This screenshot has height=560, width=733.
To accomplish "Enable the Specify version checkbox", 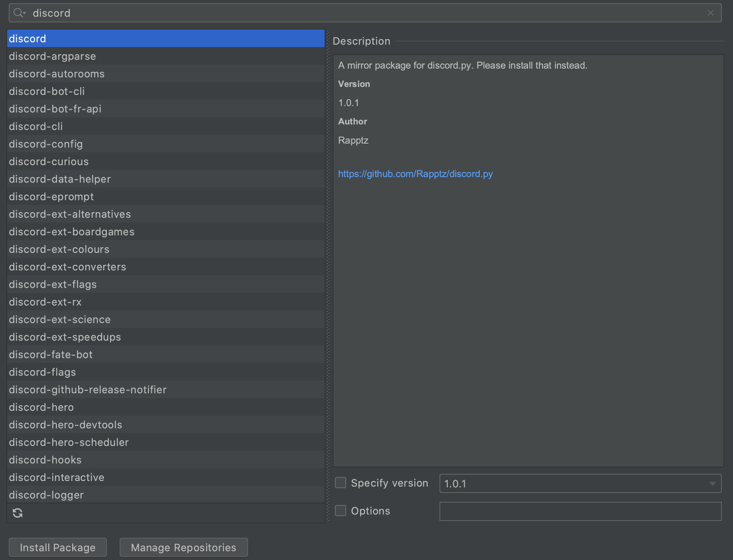I will pyautogui.click(x=341, y=483).
